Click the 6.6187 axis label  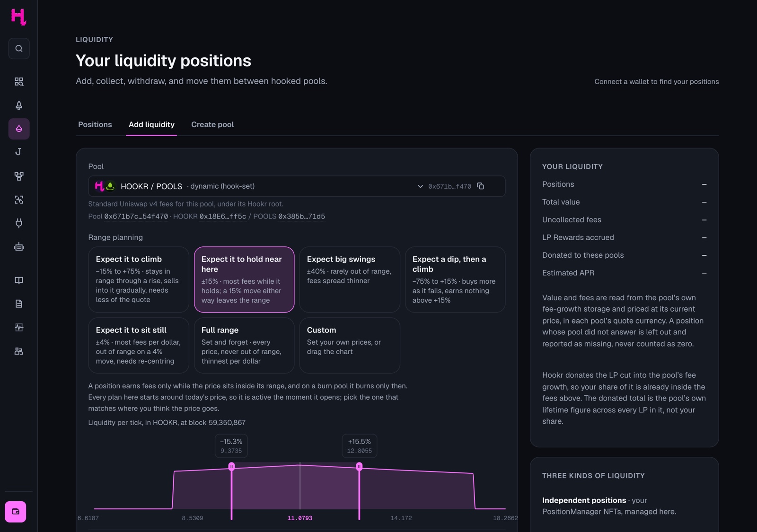tap(88, 518)
